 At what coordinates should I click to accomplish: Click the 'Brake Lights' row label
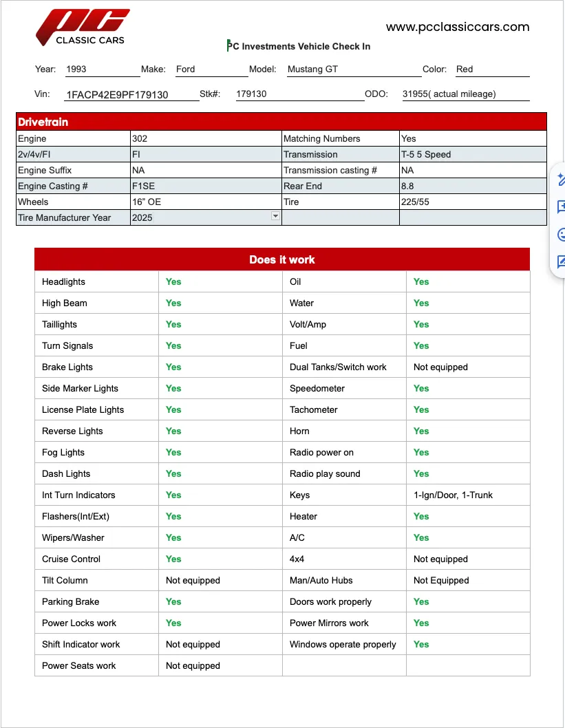pos(67,367)
